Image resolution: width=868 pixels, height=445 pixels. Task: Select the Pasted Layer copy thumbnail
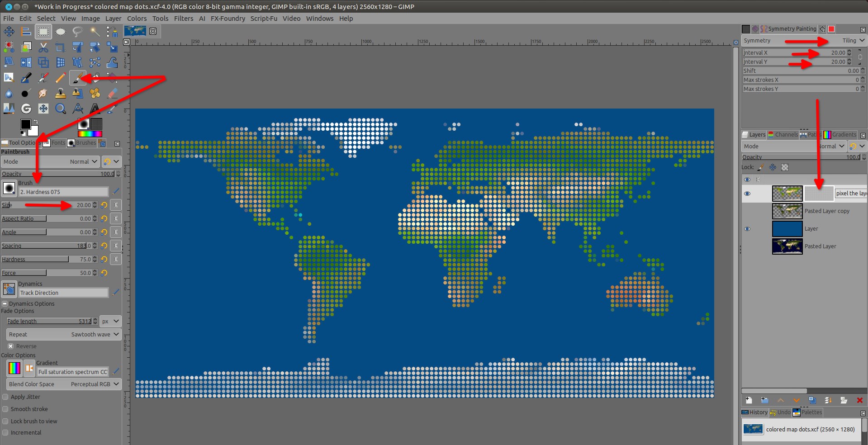pos(787,211)
